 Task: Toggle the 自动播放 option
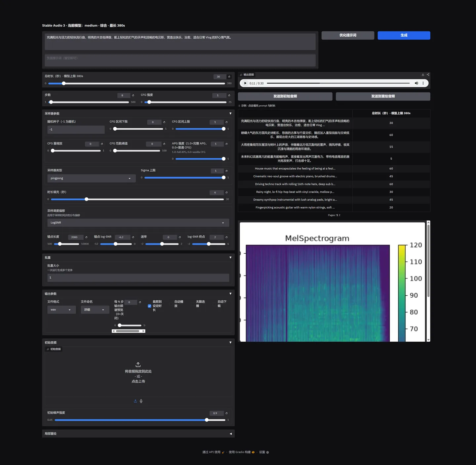point(171,304)
